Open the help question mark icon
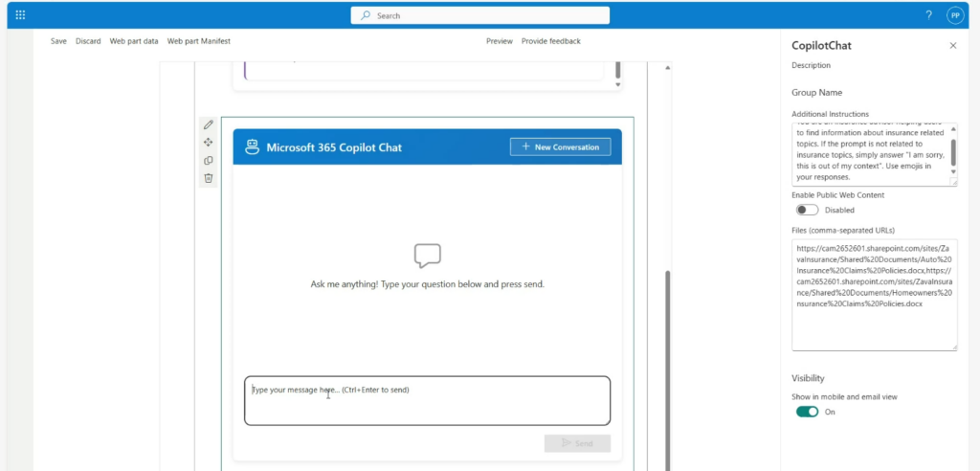 pyautogui.click(x=928, y=15)
